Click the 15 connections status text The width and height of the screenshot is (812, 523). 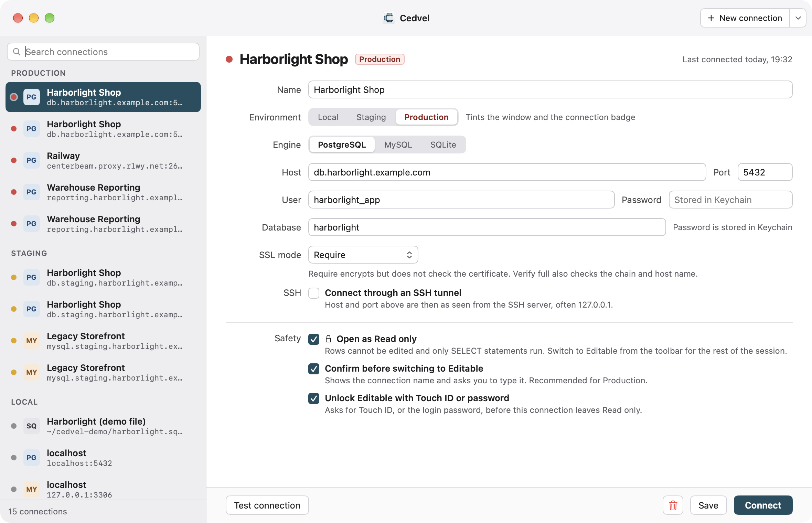[x=38, y=511]
